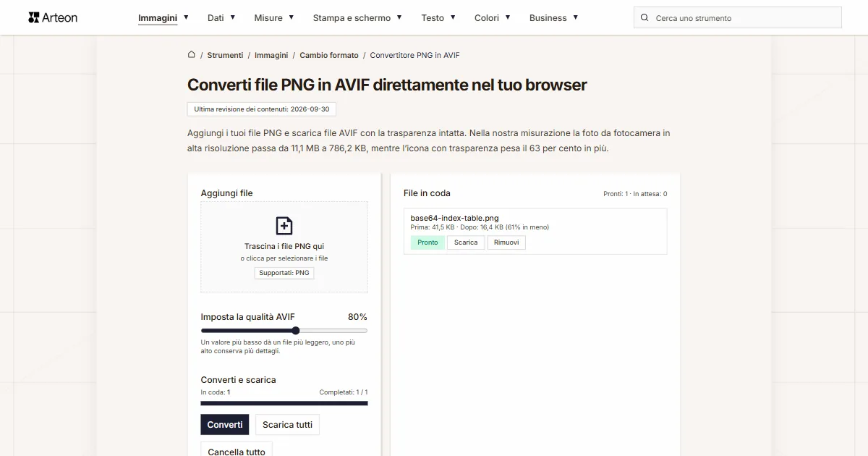Click the Convertitore PNG in AVIF breadcrumb
Image resolution: width=868 pixels, height=456 pixels.
tap(414, 55)
